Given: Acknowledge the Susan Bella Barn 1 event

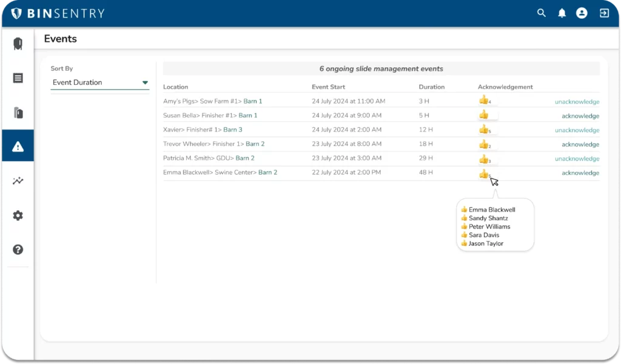Looking at the screenshot, I should coord(580,116).
